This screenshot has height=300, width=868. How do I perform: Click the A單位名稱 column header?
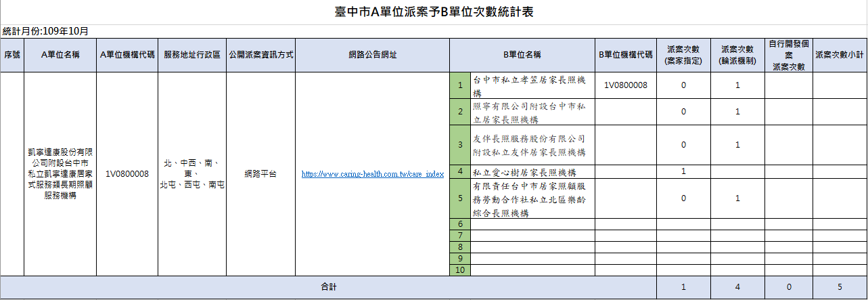pyautogui.click(x=60, y=55)
